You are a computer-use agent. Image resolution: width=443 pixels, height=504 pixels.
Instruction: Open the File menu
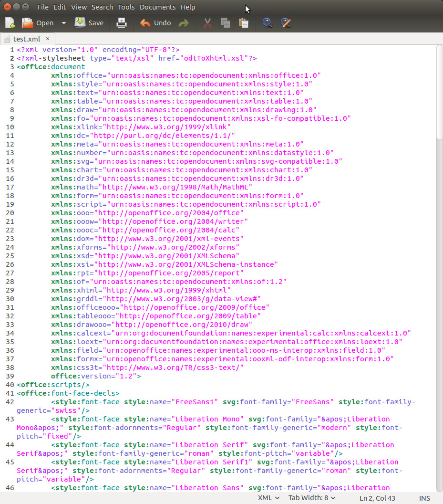click(x=43, y=7)
